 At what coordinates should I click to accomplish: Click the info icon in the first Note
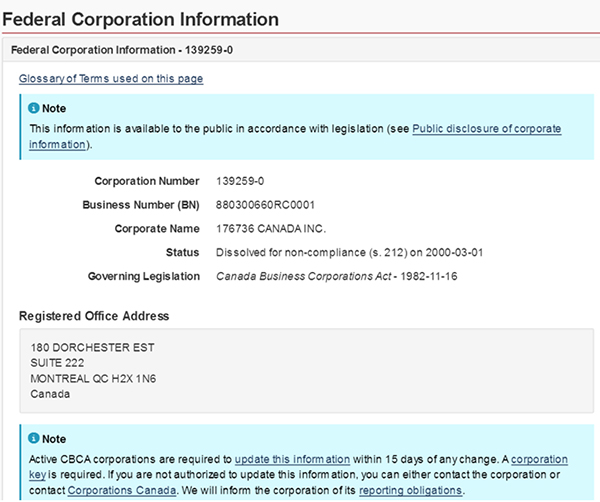click(x=34, y=108)
